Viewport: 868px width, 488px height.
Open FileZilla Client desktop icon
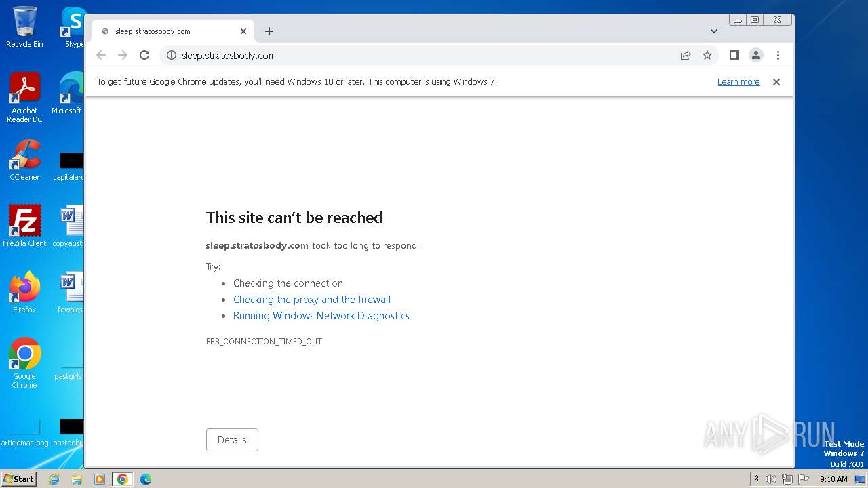[24, 226]
